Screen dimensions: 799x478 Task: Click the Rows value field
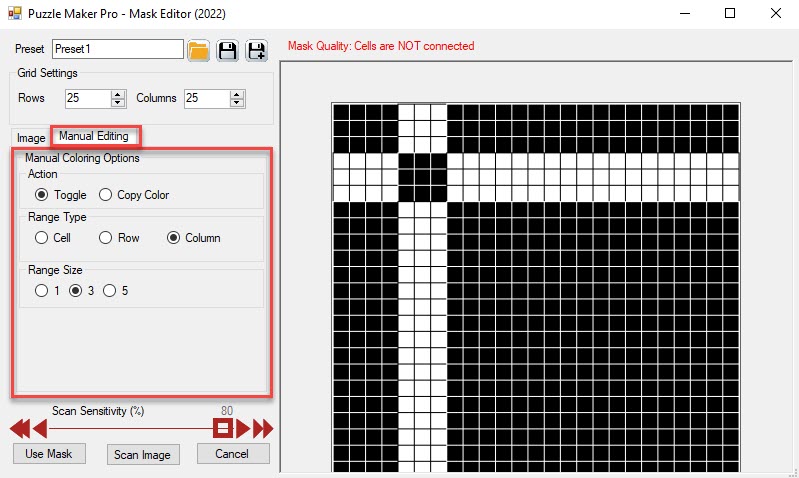point(88,98)
